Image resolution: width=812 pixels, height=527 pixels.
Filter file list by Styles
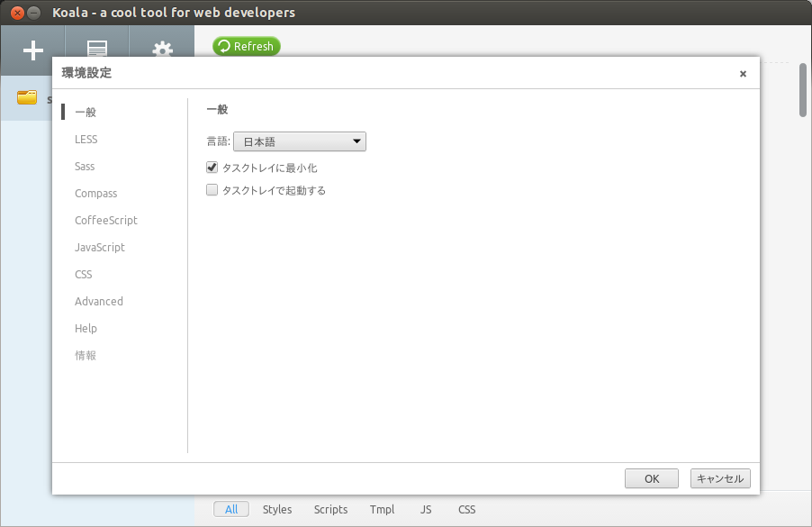(277, 509)
